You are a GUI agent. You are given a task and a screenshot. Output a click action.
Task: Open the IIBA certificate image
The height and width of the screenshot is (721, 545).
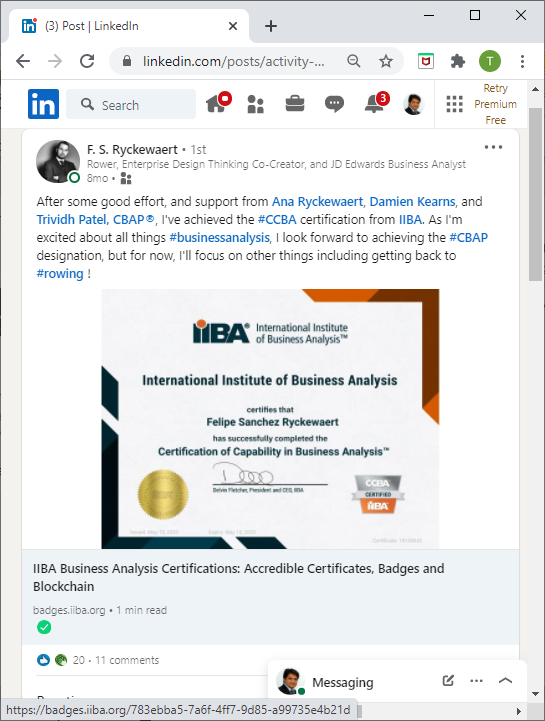point(270,419)
